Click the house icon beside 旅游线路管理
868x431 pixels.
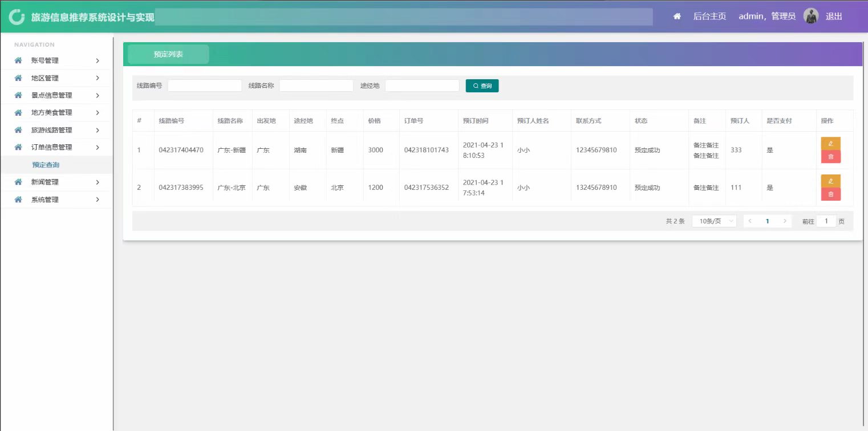coord(18,130)
